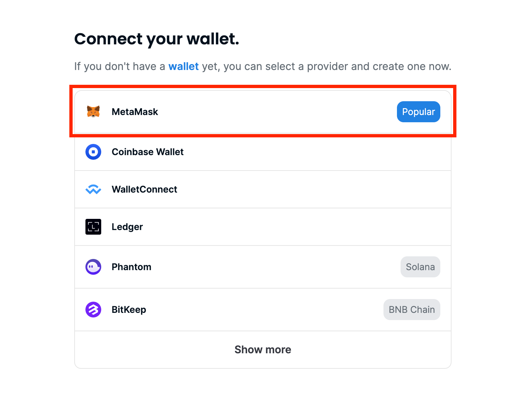Click the Coinbase Wallet blue circle icon
Image resolution: width=532 pixels, height=396 pixels.
(93, 152)
